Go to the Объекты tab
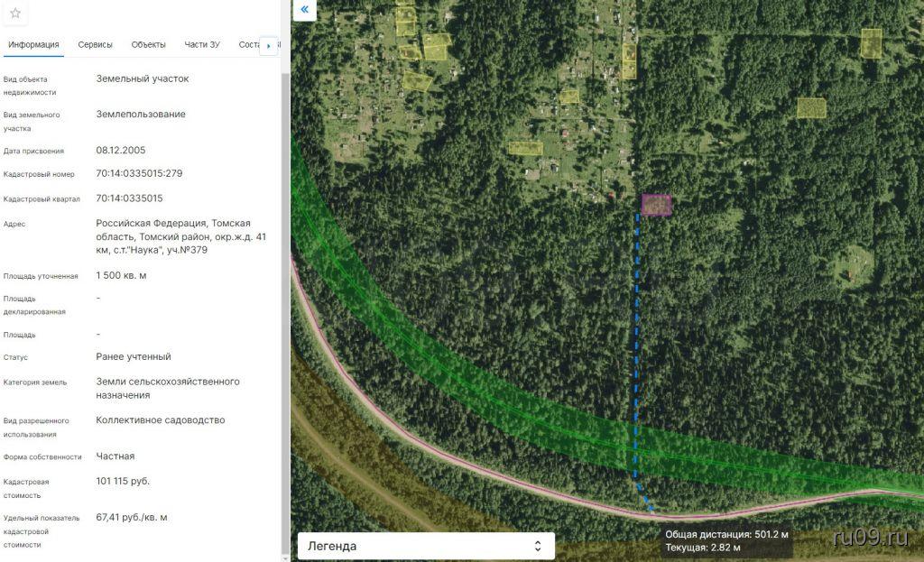The height and width of the screenshot is (562, 924). click(x=148, y=44)
